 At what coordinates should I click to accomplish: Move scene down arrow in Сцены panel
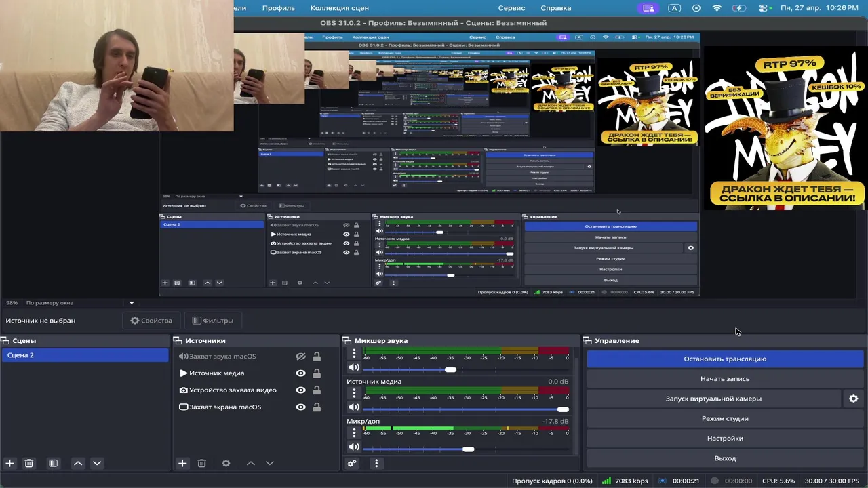pyautogui.click(x=97, y=463)
